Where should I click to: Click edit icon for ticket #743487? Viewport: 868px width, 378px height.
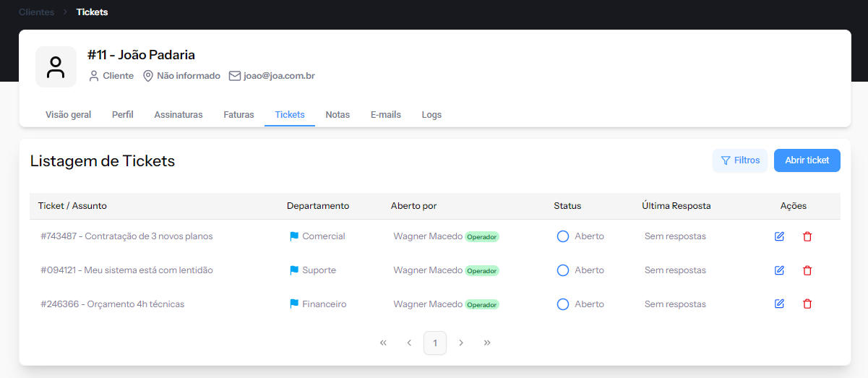tap(779, 236)
